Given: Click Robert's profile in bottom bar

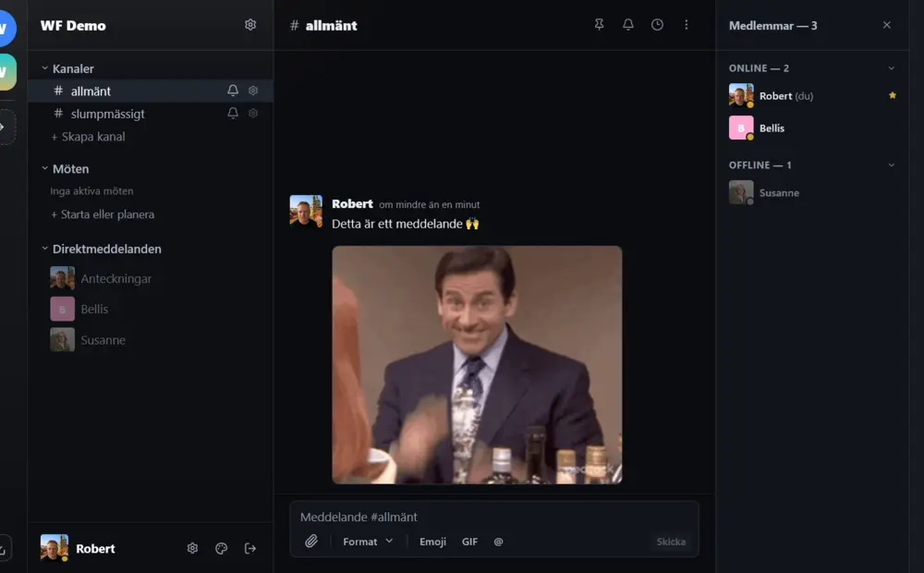Looking at the screenshot, I should [78, 548].
